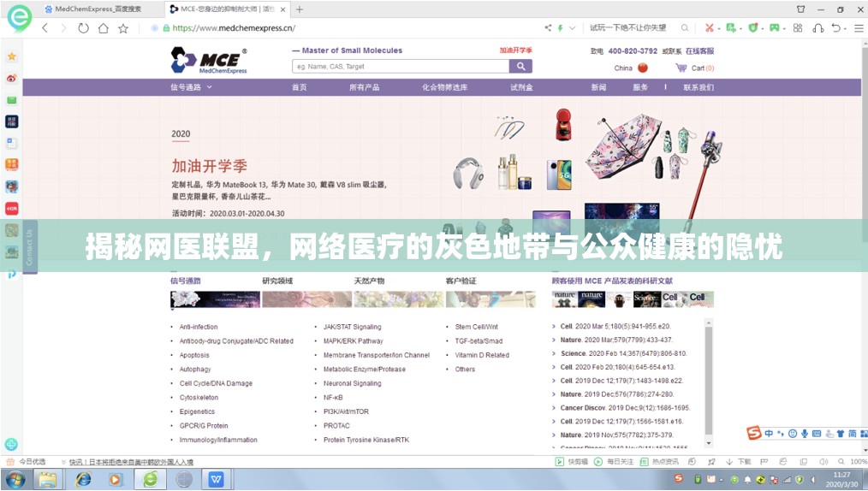Open the dropdown arrow beside the shield icon
Image resolution: width=868 pixels, height=491 pixels.
[x=762, y=28]
